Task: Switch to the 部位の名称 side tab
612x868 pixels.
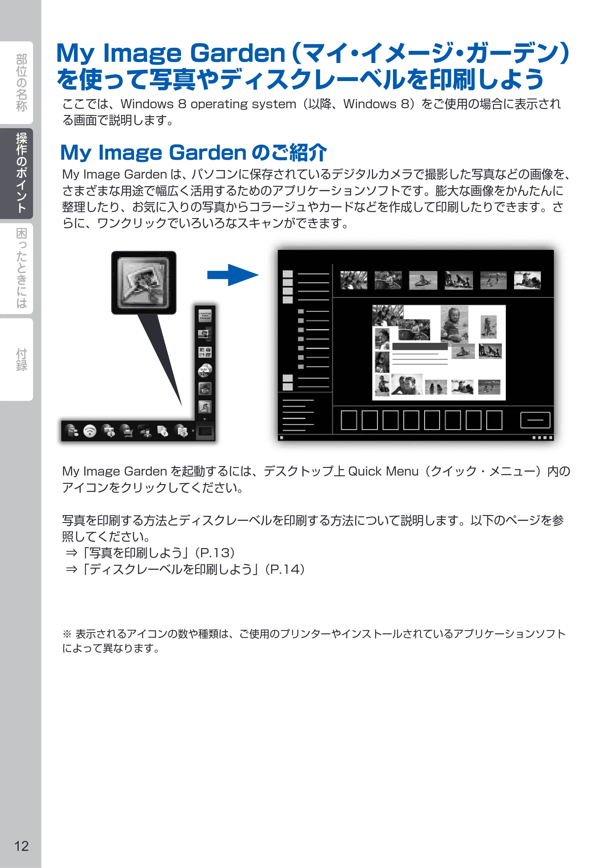Action: [x=17, y=83]
